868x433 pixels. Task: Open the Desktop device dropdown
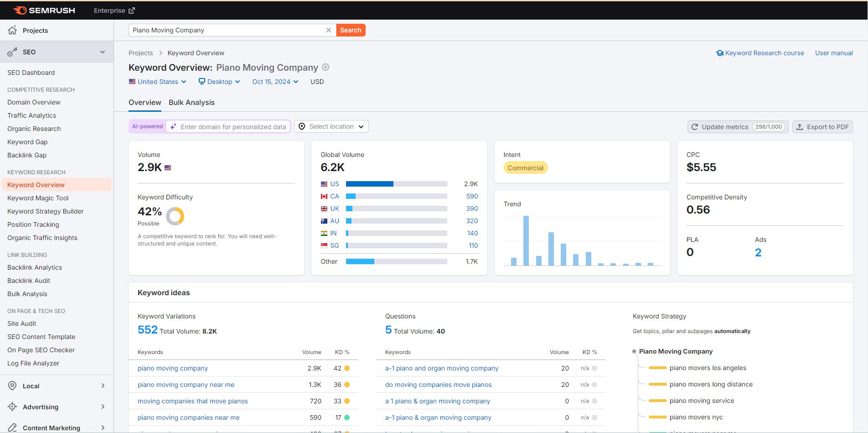pyautogui.click(x=219, y=82)
